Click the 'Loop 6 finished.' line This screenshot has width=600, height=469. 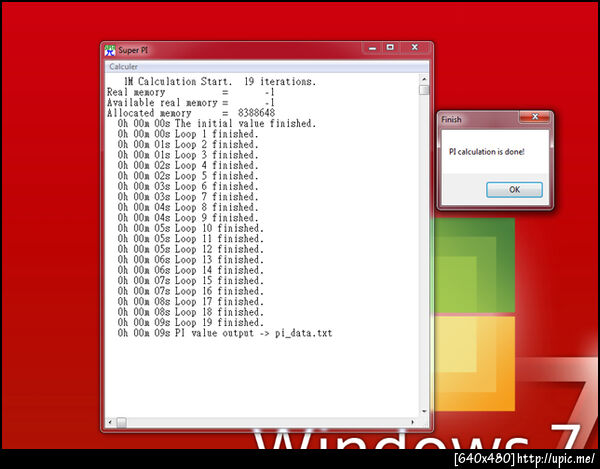[188, 186]
